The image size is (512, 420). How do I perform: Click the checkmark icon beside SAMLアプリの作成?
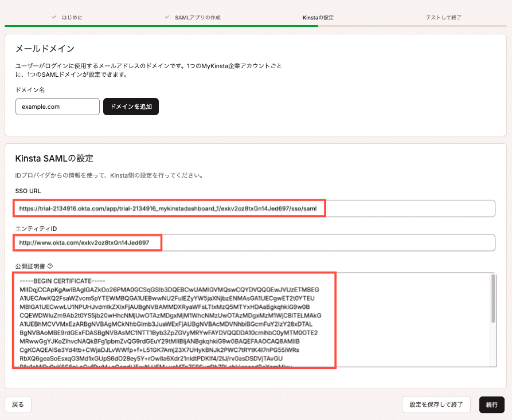tap(166, 18)
